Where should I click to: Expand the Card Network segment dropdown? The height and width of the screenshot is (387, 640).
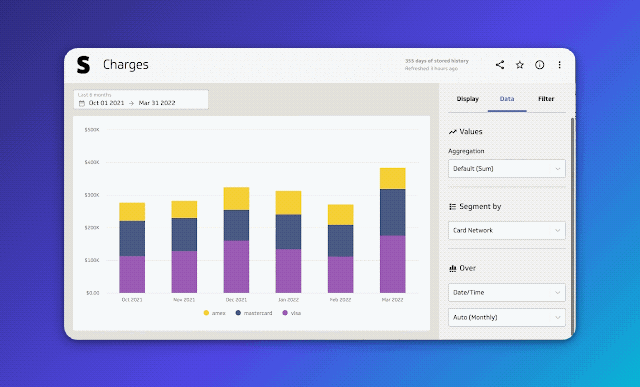(507, 230)
